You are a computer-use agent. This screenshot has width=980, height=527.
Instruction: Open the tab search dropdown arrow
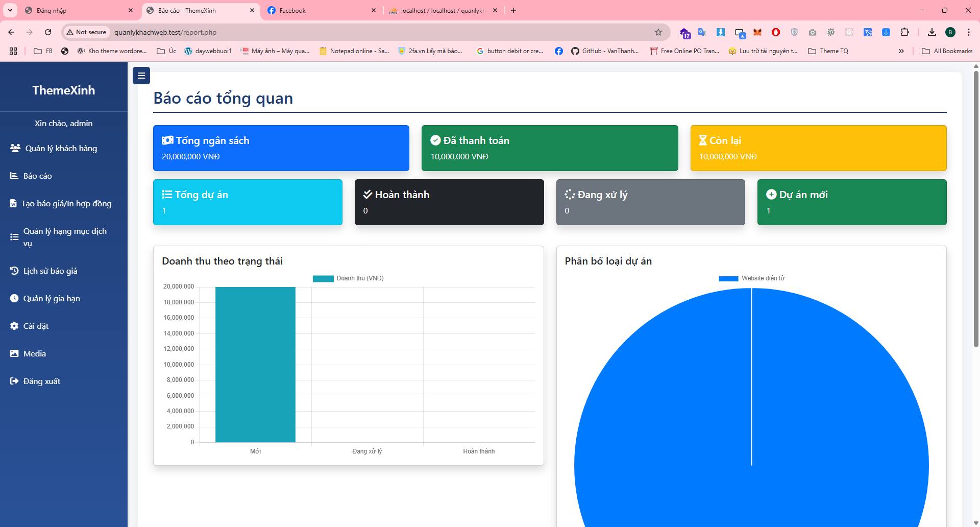(10, 10)
